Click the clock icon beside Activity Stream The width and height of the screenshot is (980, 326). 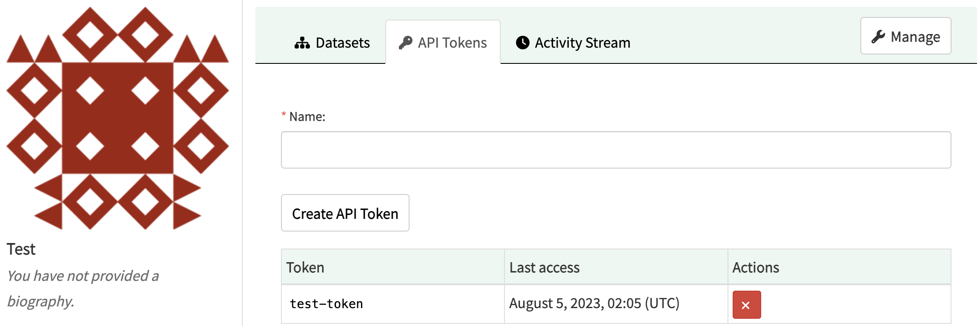522,43
